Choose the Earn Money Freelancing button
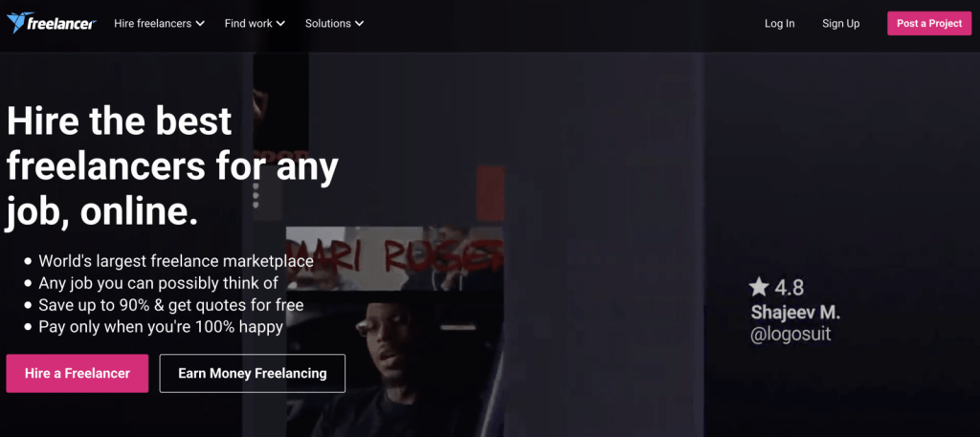The image size is (980, 437). click(253, 373)
